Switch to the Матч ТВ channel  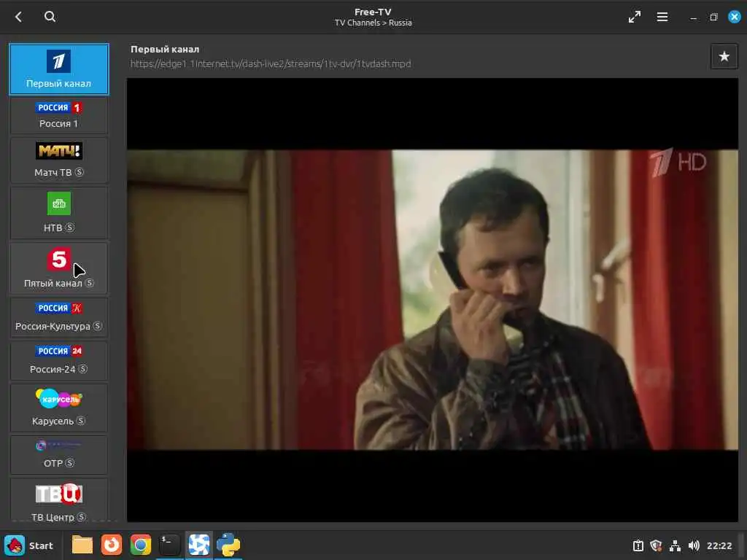point(59,160)
